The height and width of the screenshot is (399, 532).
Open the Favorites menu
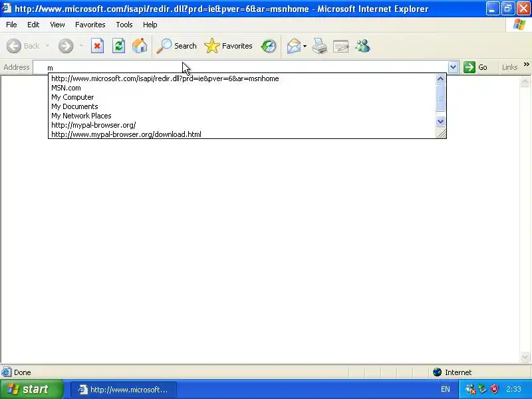pos(90,25)
